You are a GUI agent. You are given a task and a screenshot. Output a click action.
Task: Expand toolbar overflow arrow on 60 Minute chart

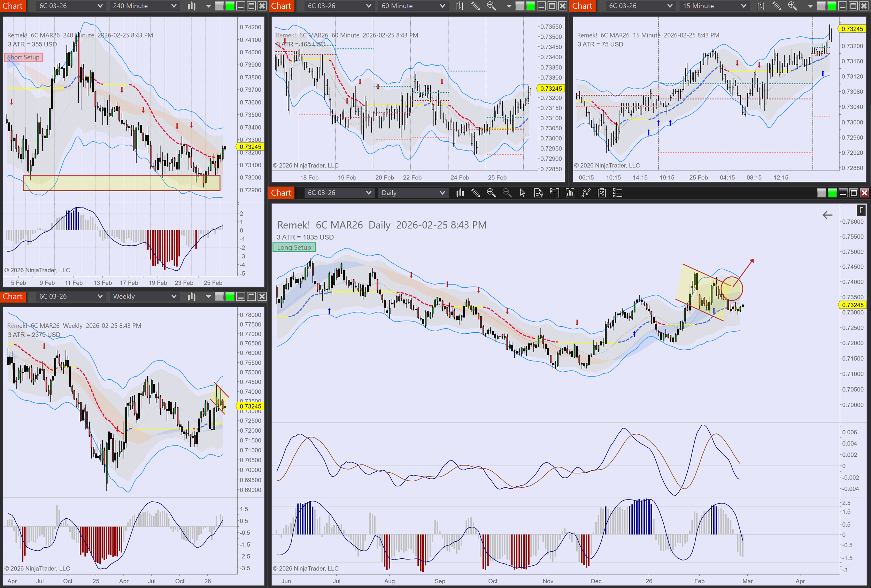[x=509, y=6]
